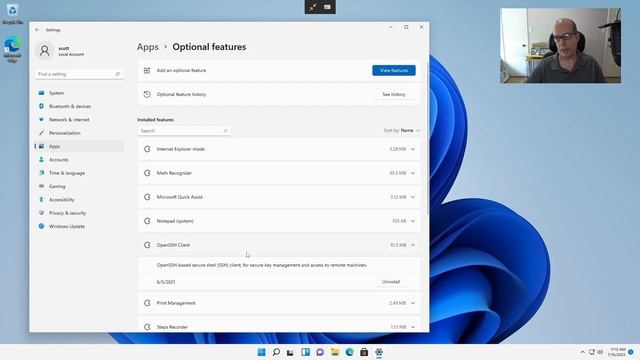Click the Optional feature history clock icon
640x360 pixels.
coord(147,94)
